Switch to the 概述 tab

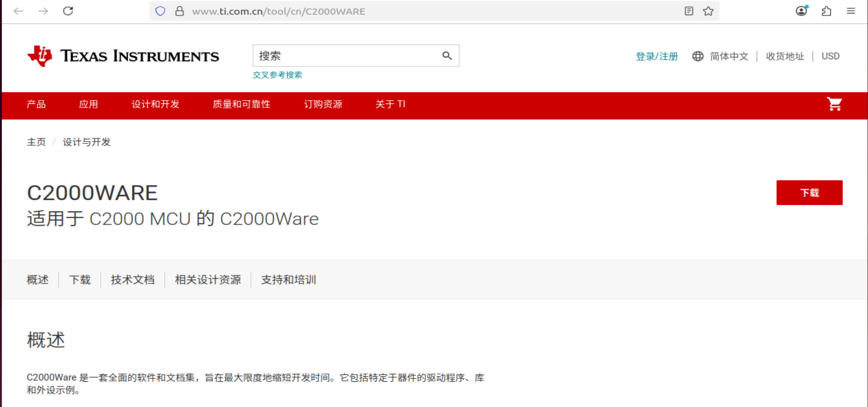tap(38, 280)
